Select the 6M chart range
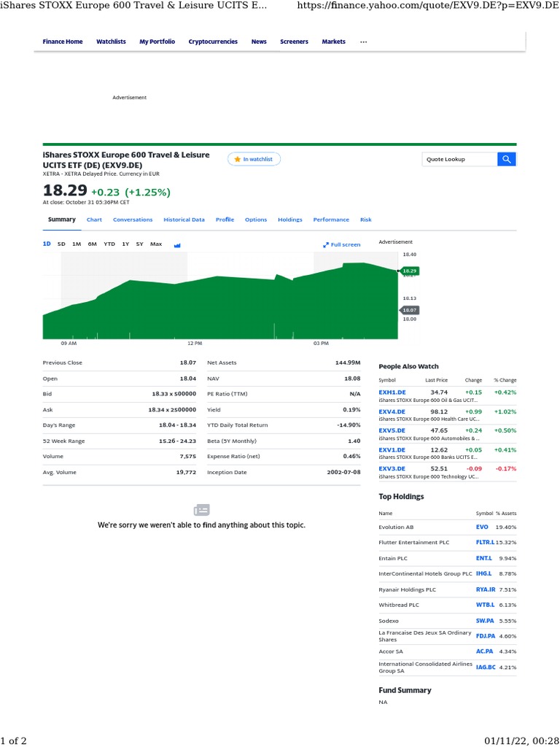This screenshot has height=747, width=560. click(93, 244)
